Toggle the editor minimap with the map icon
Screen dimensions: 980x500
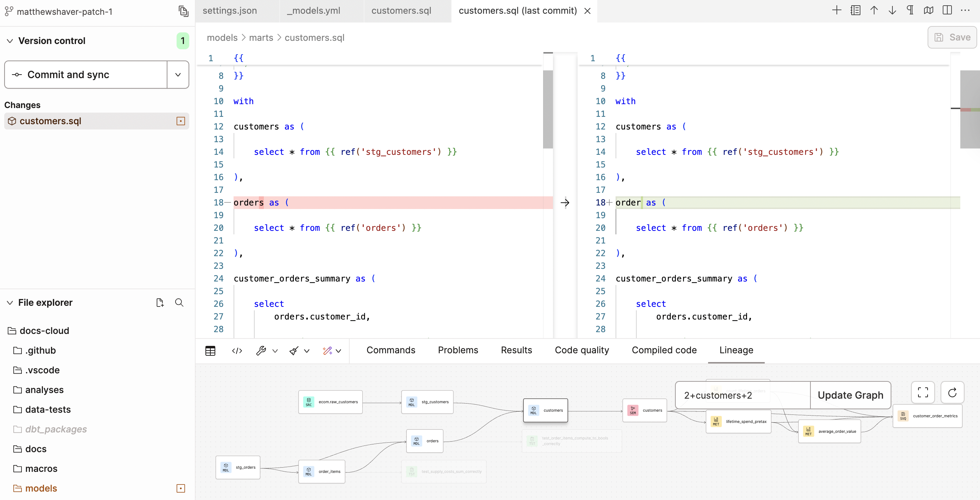[928, 10]
